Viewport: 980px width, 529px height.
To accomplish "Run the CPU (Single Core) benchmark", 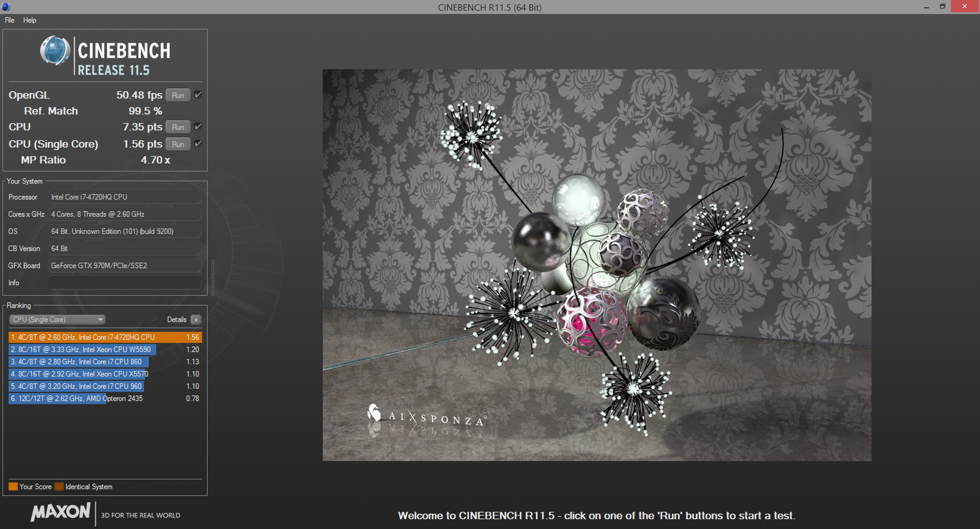I will pos(178,144).
